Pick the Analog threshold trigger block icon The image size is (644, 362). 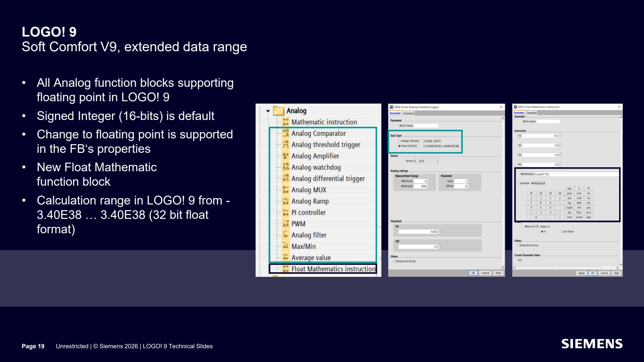point(285,144)
